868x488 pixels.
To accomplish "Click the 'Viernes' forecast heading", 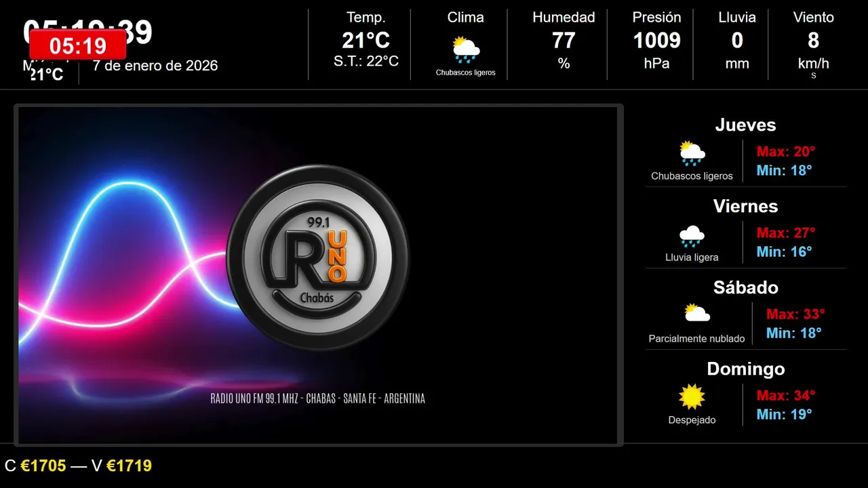I will [746, 207].
